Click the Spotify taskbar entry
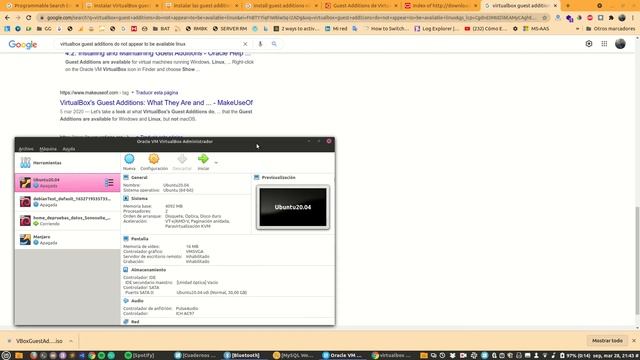Screen dimensions: 640x360 (140, 356)
